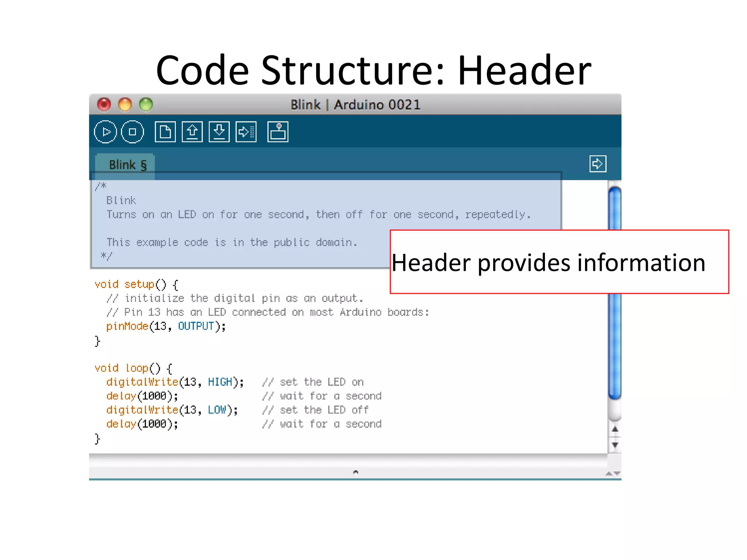The image size is (747, 560).
Task: Click the scrollbar up arrow
Action: coord(615,429)
